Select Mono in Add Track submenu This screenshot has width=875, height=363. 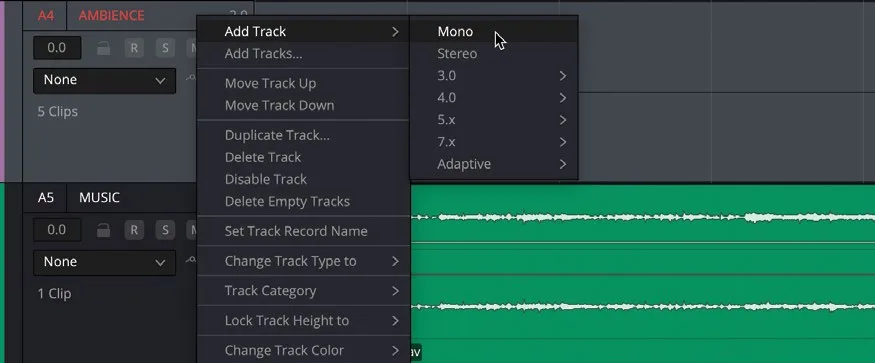[493, 31]
